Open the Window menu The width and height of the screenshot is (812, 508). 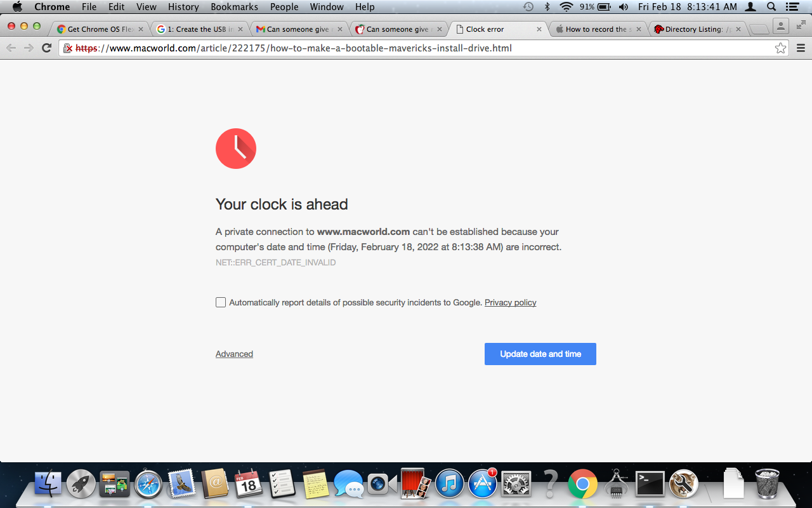(327, 7)
